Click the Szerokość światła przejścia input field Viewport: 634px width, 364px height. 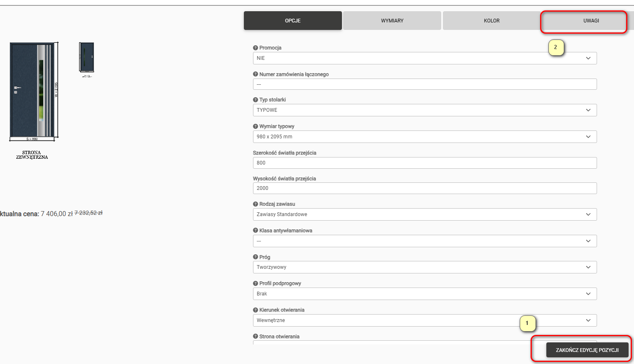coord(425,163)
